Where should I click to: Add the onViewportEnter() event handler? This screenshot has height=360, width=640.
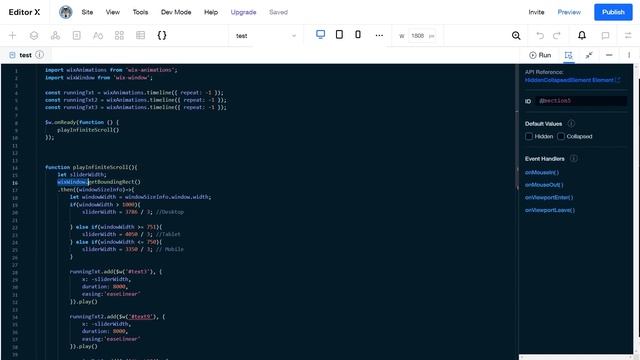click(549, 198)
